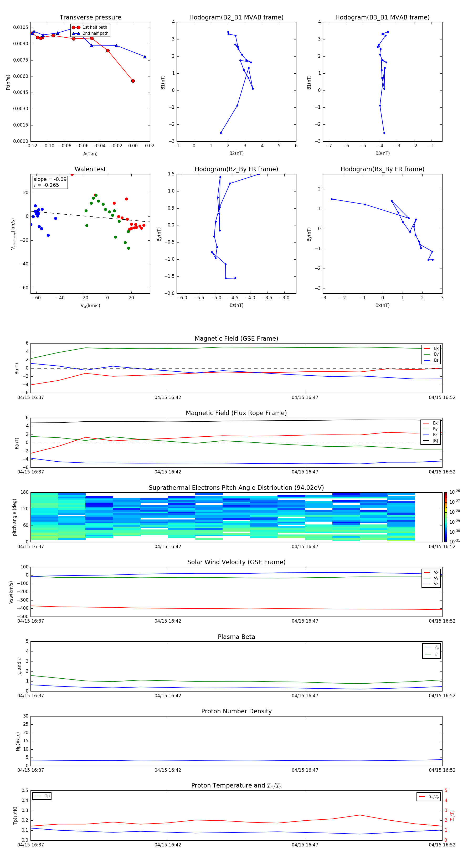Click the 'B2(nT)' x-axis label
Image resolution: width=473 pixels, height=868 pixels.
coord(236,153)
